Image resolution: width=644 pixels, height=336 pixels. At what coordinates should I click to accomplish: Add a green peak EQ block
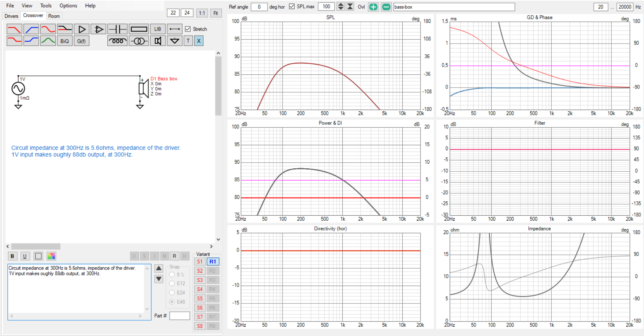48,41
